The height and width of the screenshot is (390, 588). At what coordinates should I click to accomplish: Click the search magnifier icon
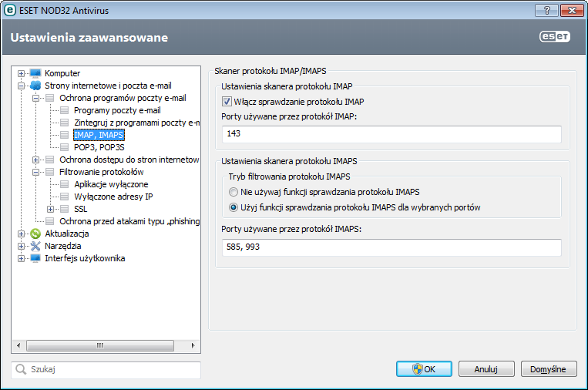pos(21,369)
